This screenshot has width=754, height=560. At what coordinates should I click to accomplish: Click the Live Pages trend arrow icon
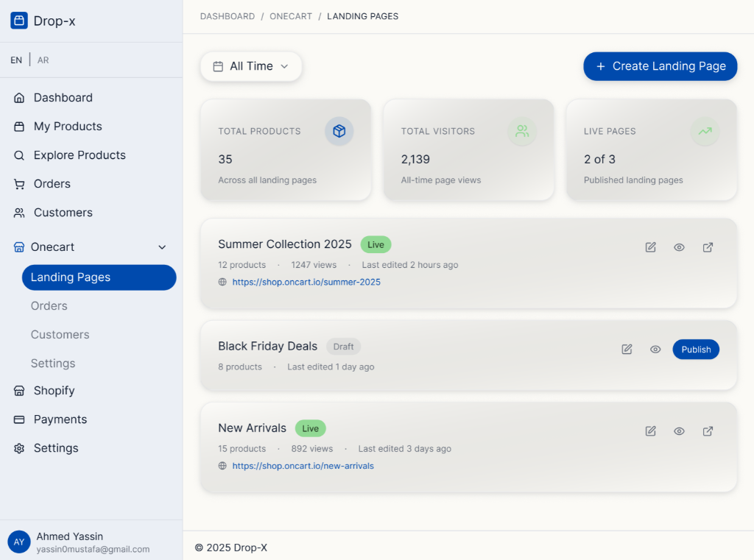pyautogui.click(x=705, y=131)
